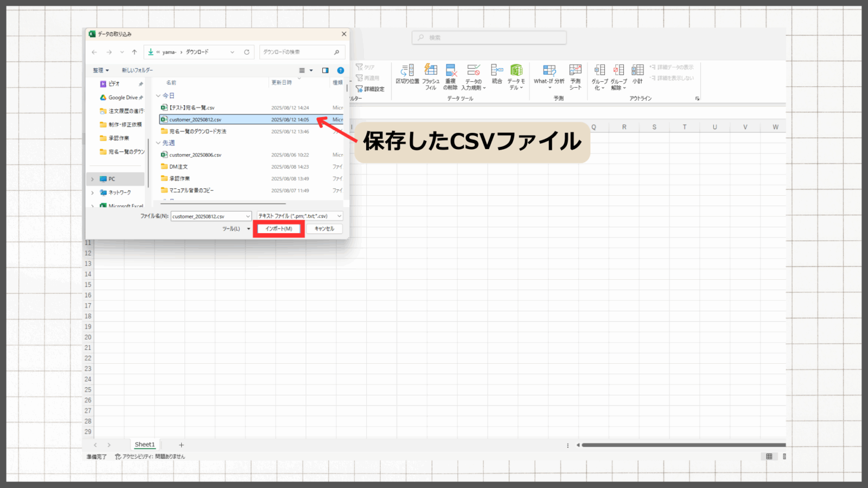Open the Forecast Sheet (予測シート) tool
This screenshot has width=868, height=488.
coord(575,70)
